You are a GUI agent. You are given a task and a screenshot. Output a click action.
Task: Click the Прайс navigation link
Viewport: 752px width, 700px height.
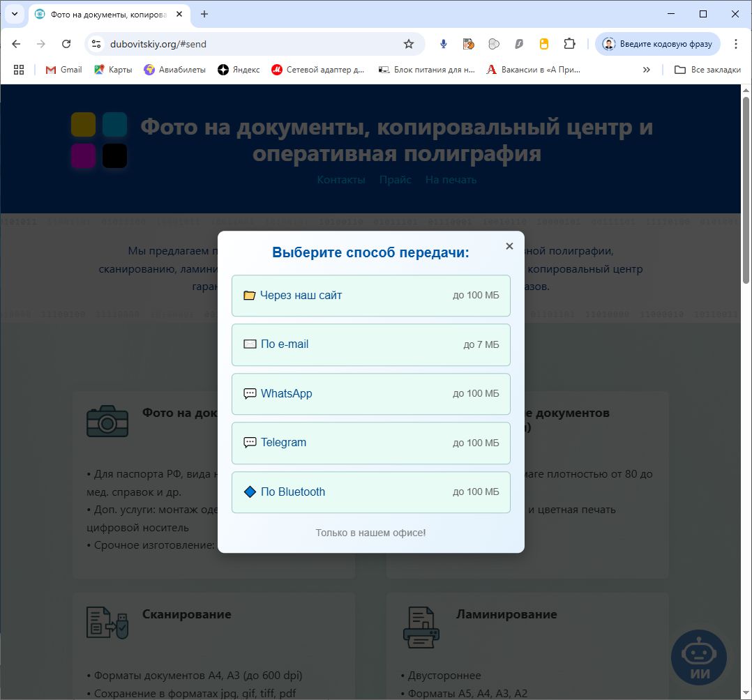pos(395,180)
